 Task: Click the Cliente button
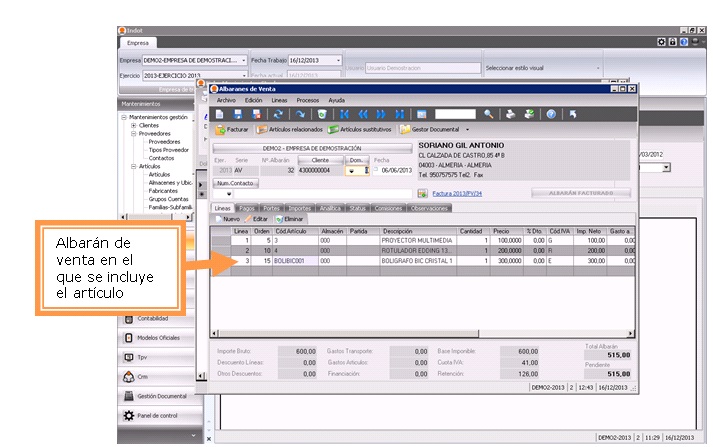(x=320, y=159)
